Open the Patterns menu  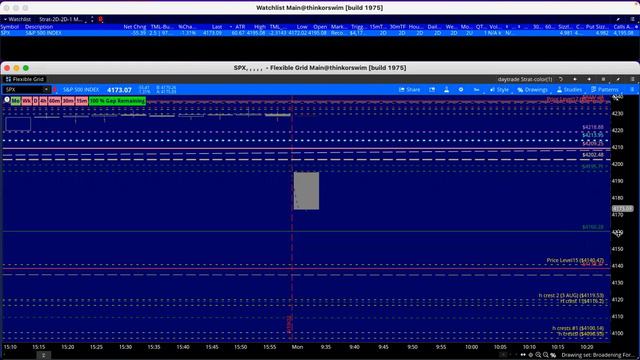(x=604, y=90)
